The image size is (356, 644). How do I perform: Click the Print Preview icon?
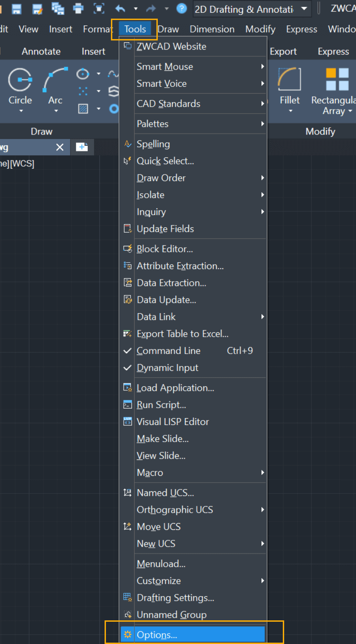pyautogui.click(x=99, y=8)
